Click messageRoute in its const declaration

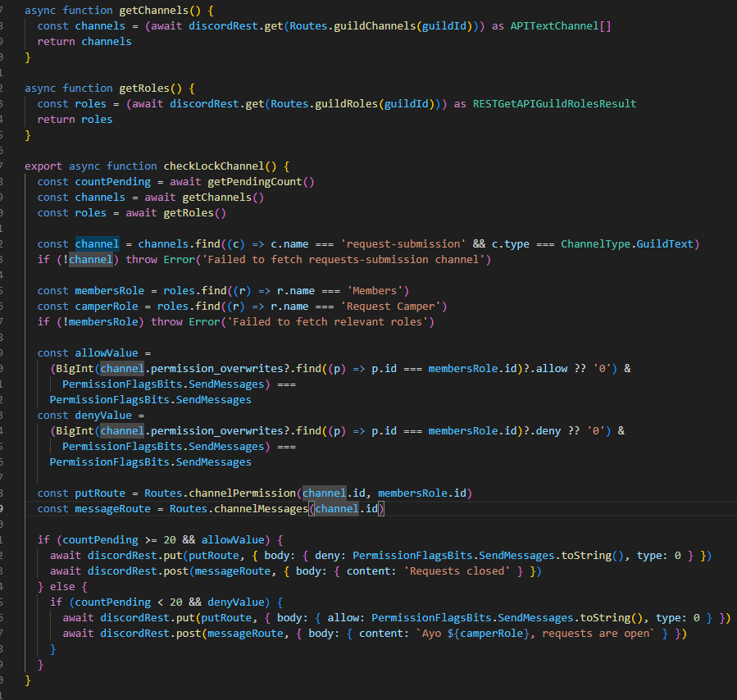click(x=113, y=508)
